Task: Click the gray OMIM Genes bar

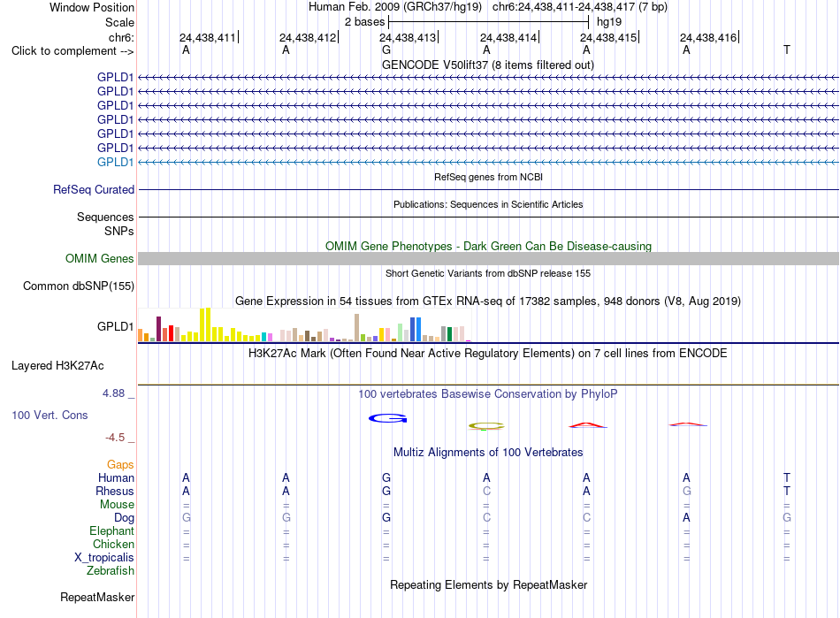Action: click(488, 259)
